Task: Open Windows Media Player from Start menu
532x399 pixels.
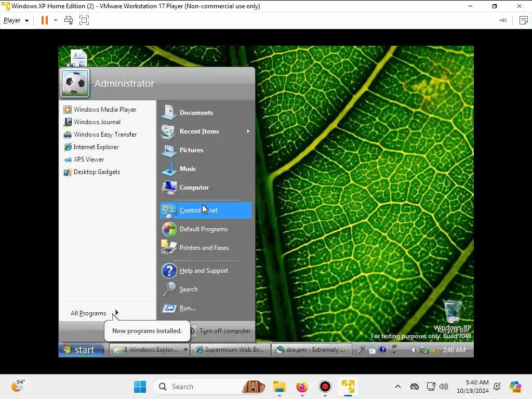Action: click(100, 110)
